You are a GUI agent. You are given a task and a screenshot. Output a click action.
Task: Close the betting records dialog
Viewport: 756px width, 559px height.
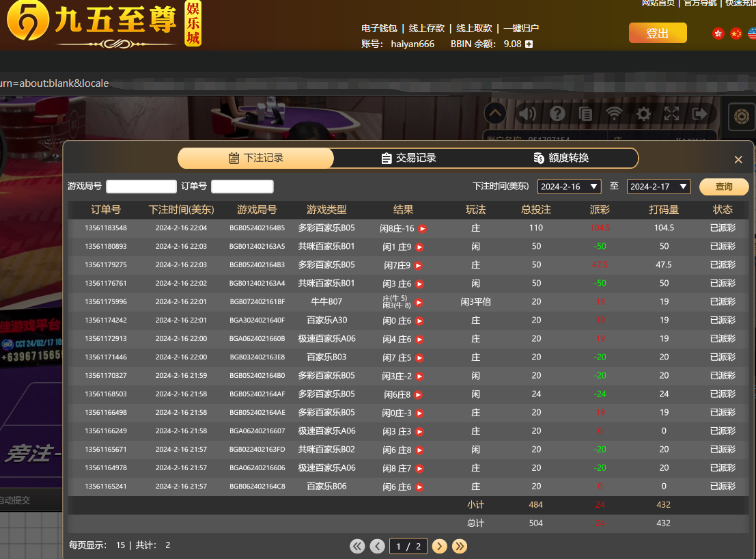click(738, 160)
